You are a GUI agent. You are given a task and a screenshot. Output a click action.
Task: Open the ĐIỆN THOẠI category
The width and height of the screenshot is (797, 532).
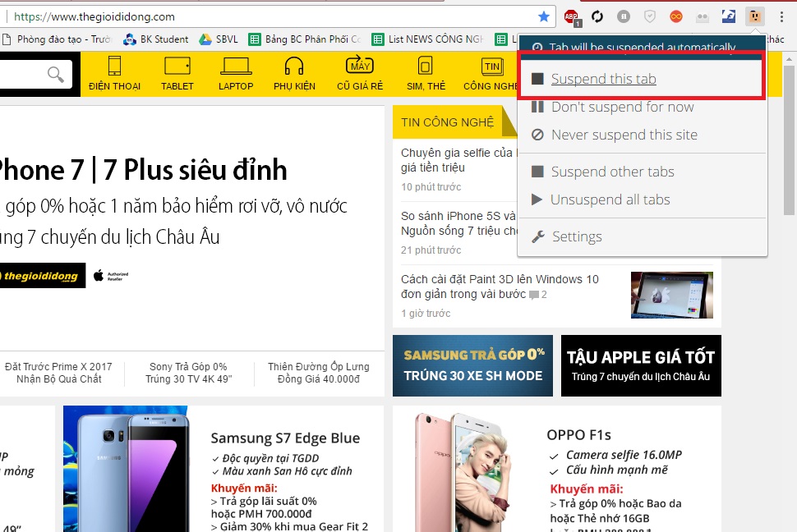(x=114, y=74)
